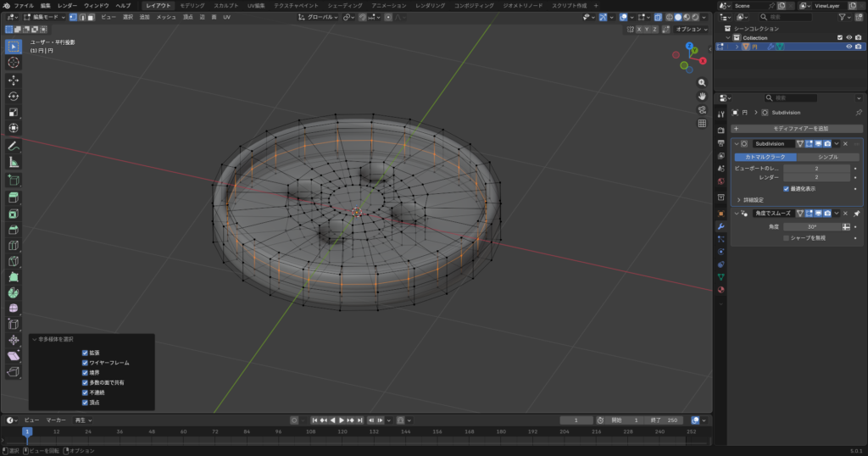Click the play animation button
This screenshot has width=868, height=456.
click(x=341, y=420)
